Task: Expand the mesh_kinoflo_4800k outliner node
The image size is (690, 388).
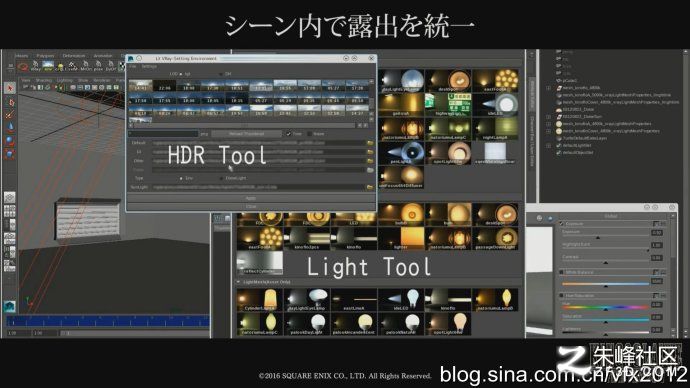Action: [x=549, y=88]
